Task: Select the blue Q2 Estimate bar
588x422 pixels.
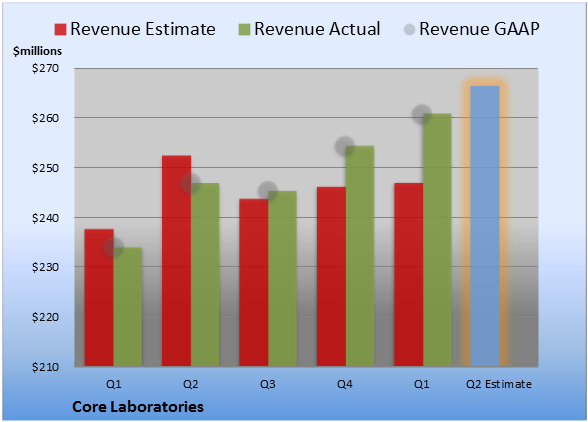Action: 485,226
